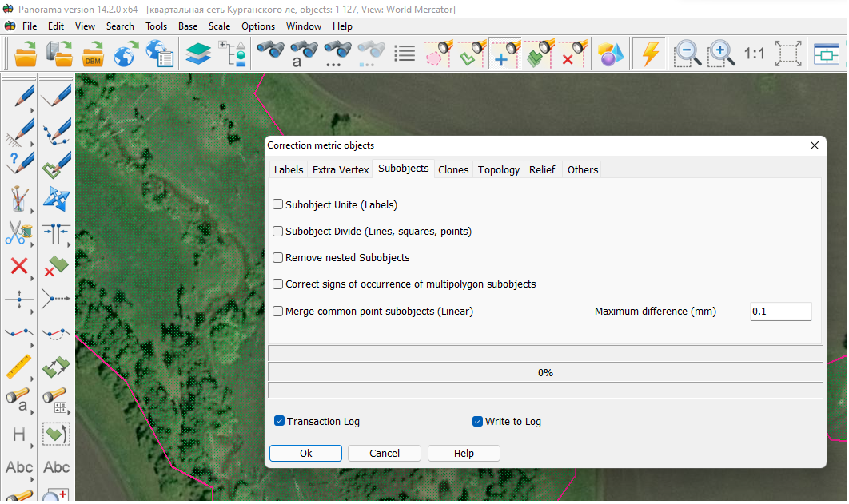Click the 1:1 scale toolbar button
The height and width of the screenshot is (504, 849).
coord(754,54)
